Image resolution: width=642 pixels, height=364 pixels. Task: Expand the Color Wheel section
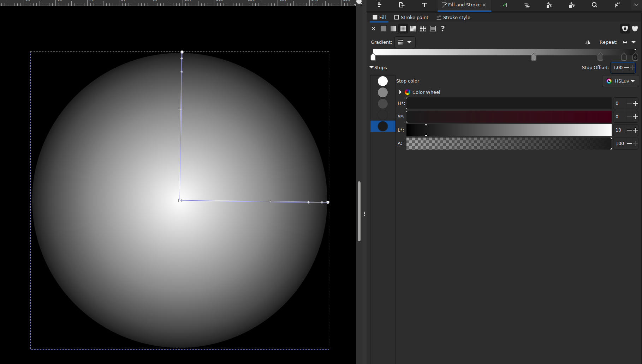(400, 92)
